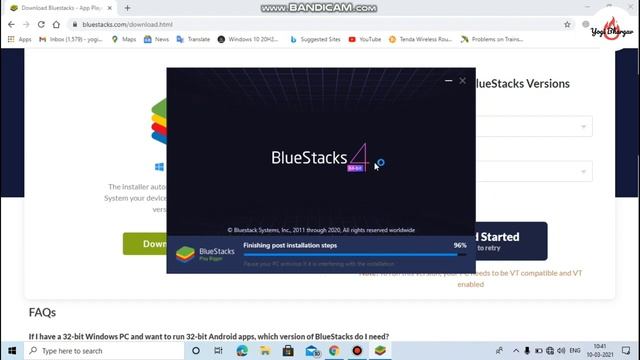
Task: Open network settings from the tray
Action: (x=550, y=351)
